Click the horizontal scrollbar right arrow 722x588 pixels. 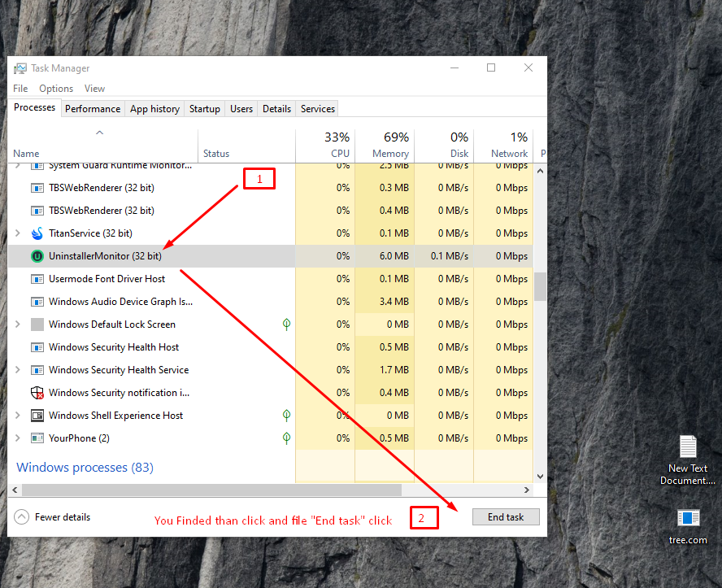pyautogui.click(x=527, y=490)
